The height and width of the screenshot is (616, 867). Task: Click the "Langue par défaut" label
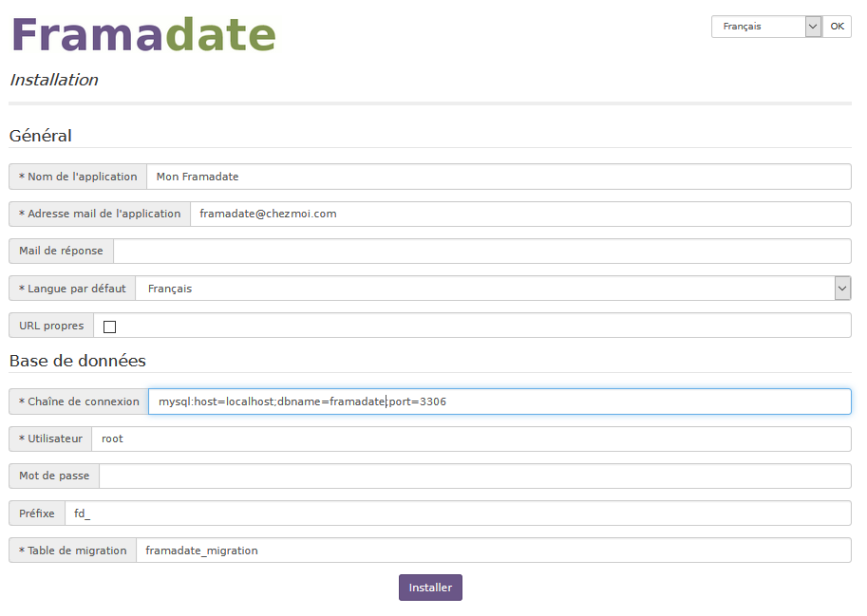coord(72,289)
